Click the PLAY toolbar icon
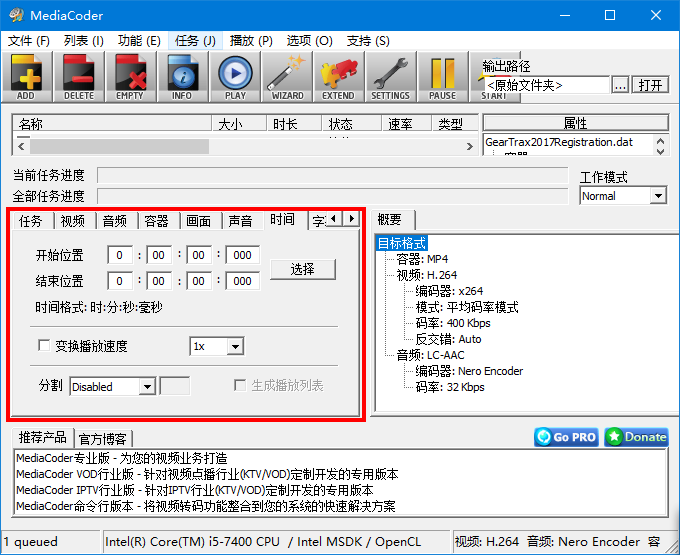680x555 pixels. (235, 77)
